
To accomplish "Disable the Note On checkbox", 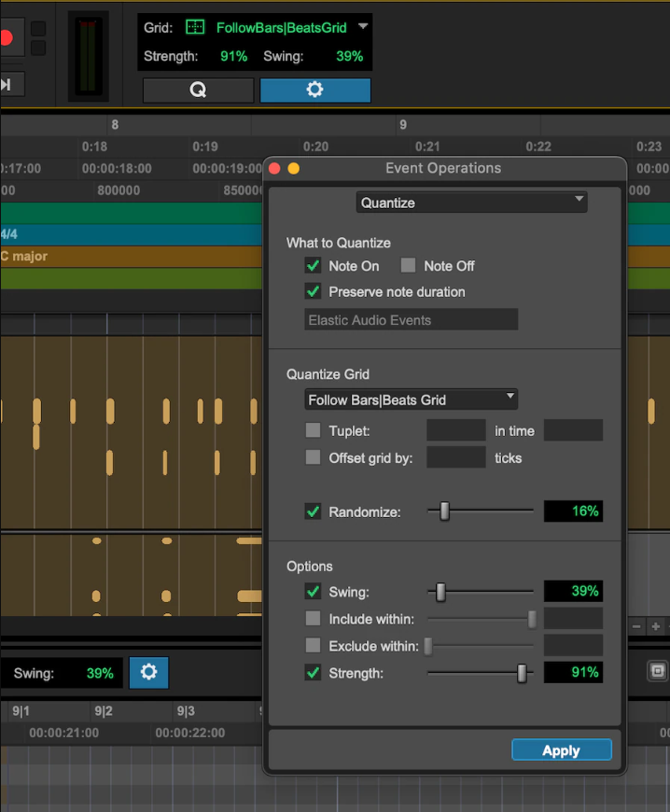I will [x=314, y=266].
